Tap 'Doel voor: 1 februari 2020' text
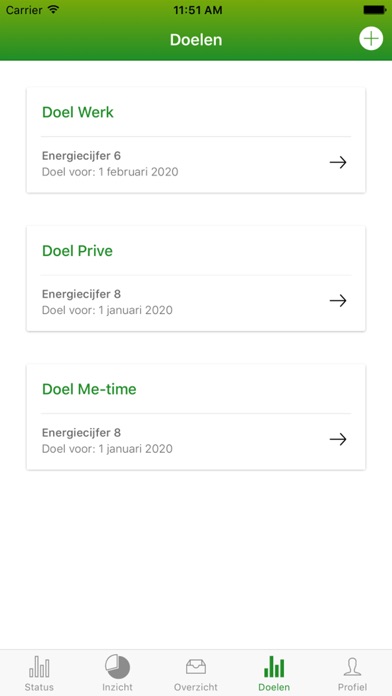Image resolution: width=392 pixels, height=696 pixels. [x=110, y=171]
